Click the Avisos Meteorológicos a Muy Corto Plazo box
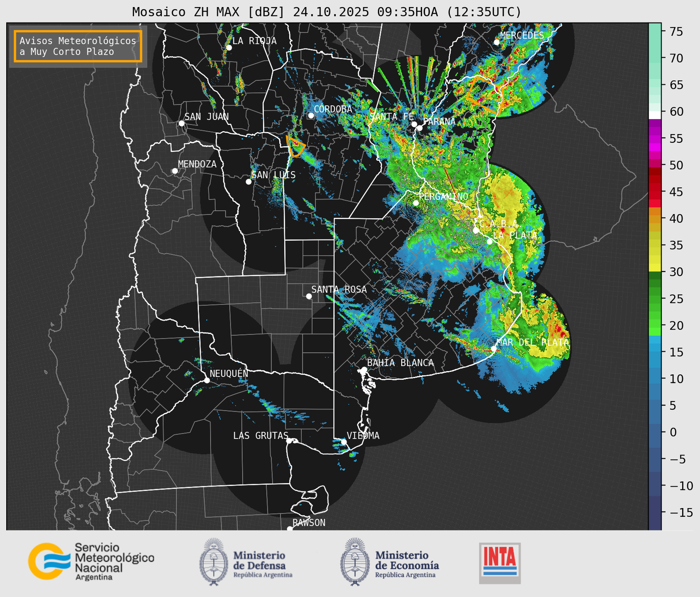The height and width of the screenshot is (597, 700). point(78,46)
